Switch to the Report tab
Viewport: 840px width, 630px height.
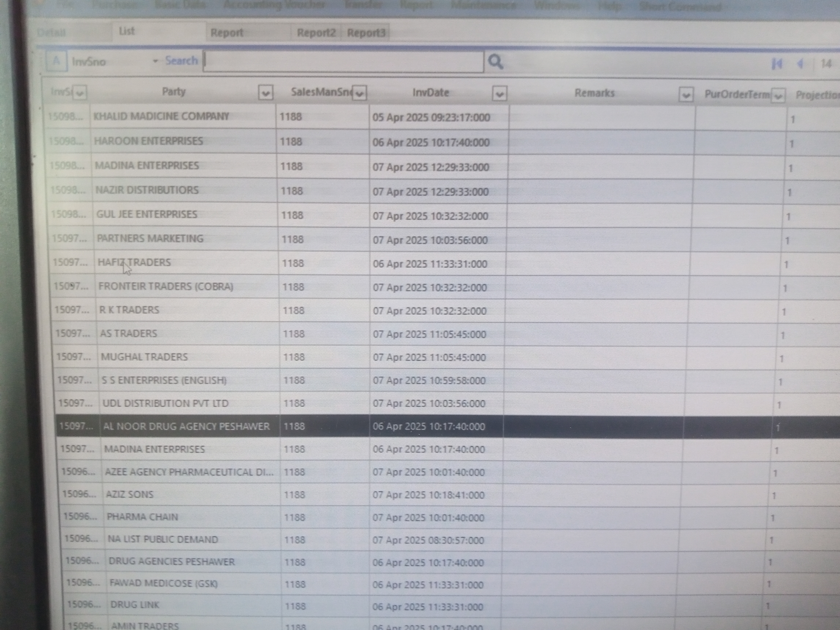click(x=227, y=33)
